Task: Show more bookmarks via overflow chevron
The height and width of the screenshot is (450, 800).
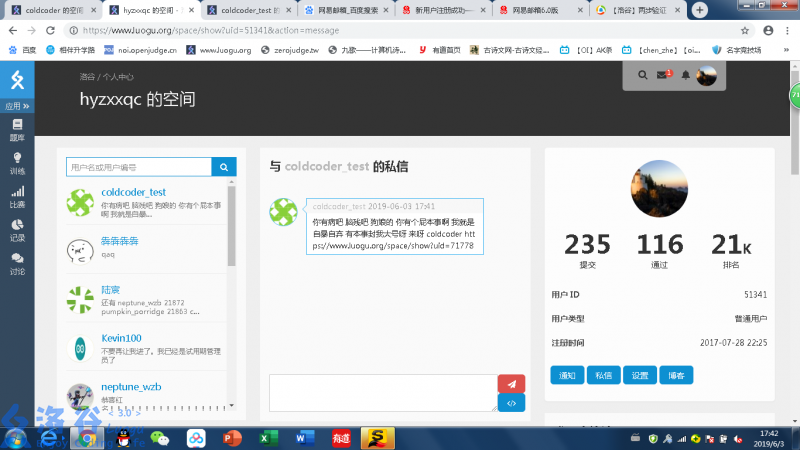Action: (788, 49)
